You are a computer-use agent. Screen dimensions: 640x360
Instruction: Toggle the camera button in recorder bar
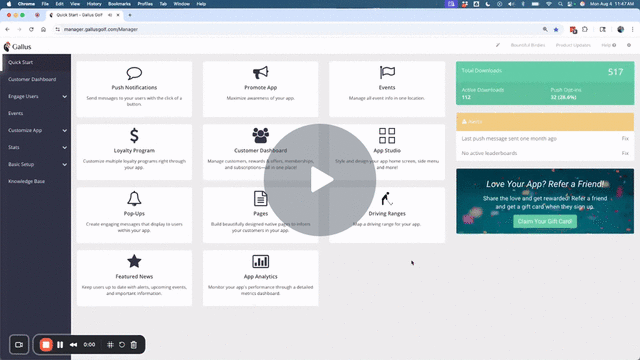[19, 345]
